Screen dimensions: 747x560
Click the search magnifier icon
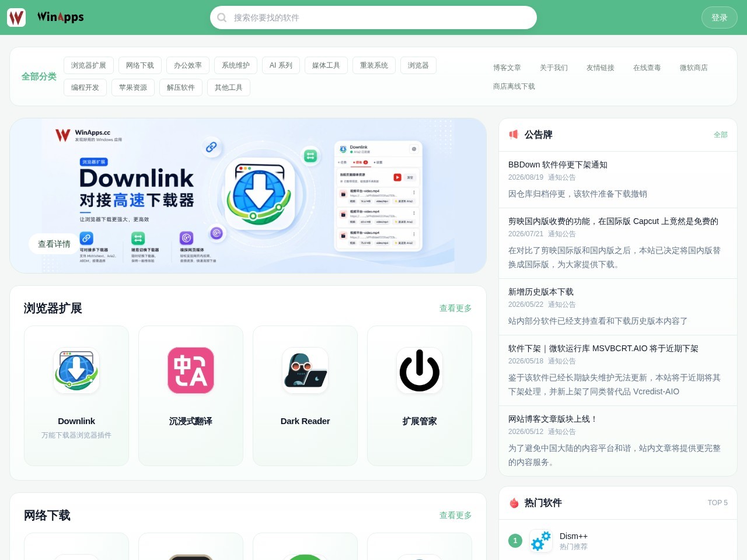coord(222,17)
